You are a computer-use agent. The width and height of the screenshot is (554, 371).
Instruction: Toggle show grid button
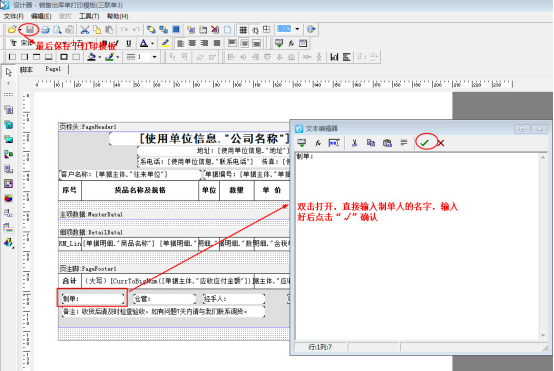tap(243, 30)
